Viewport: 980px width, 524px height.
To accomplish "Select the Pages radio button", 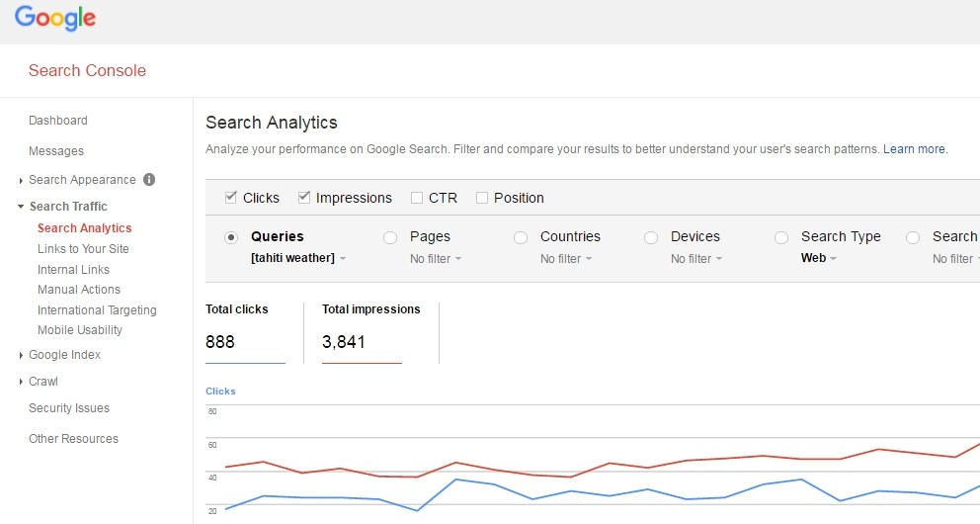I will coord(390,237).
